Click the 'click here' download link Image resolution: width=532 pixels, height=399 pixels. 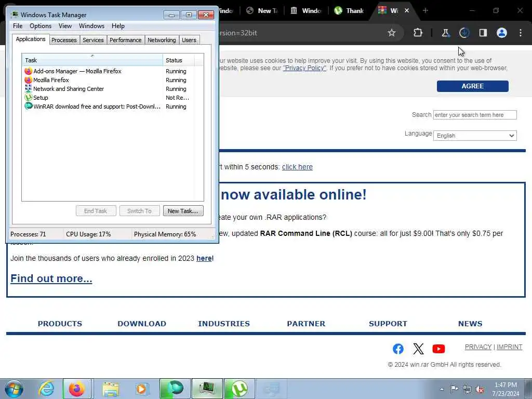tap(297, 167)
